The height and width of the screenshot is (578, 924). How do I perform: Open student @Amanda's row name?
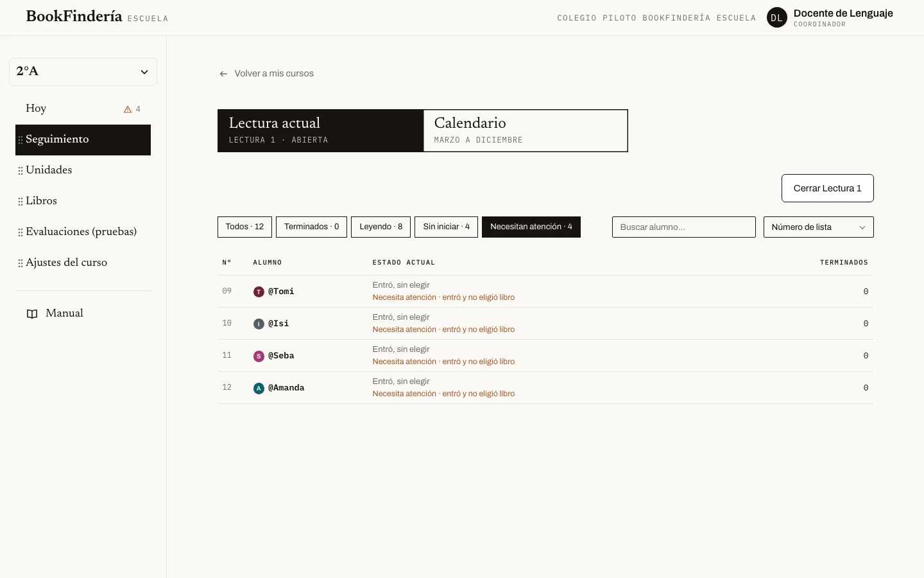(x=286, y=388)
